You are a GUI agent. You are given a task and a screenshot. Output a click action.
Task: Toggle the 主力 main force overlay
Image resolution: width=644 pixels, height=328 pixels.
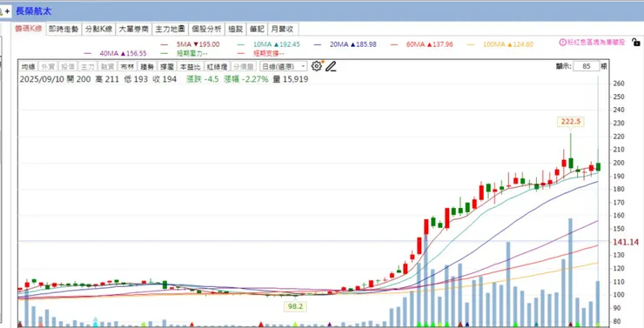point(88,66)
